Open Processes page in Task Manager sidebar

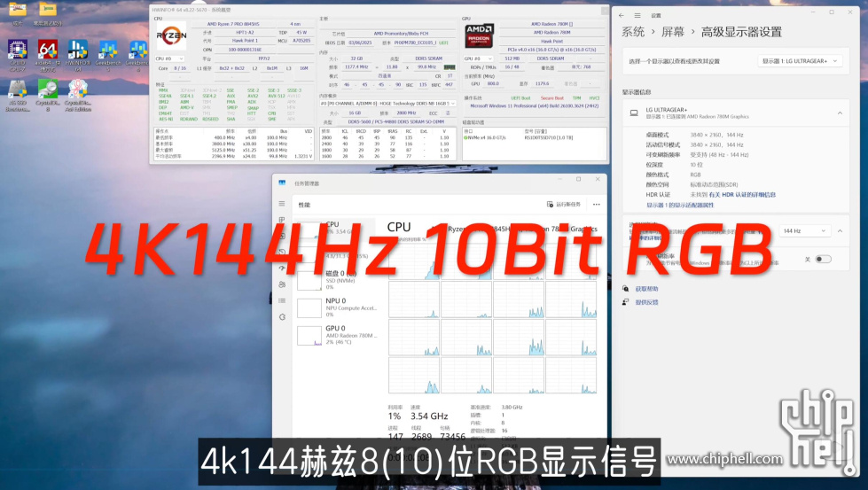coord(282,220)
